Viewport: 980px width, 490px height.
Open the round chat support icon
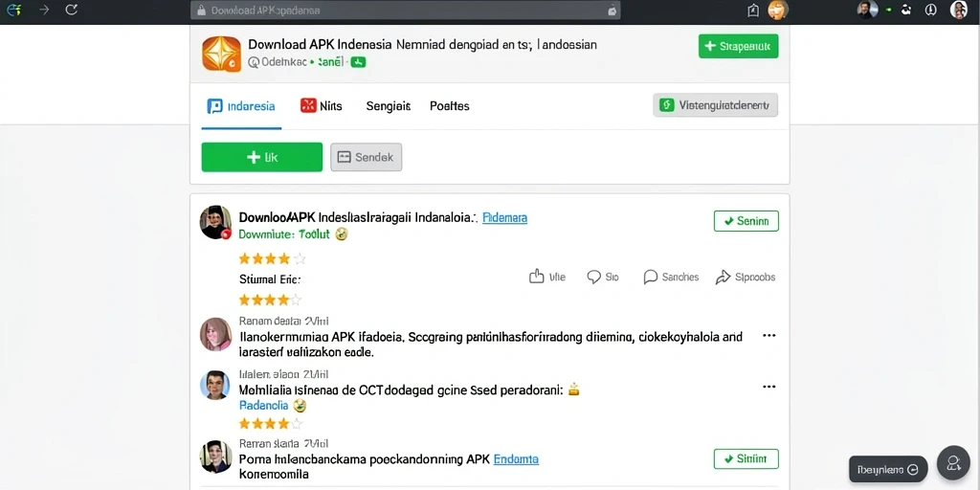(953, 462)
